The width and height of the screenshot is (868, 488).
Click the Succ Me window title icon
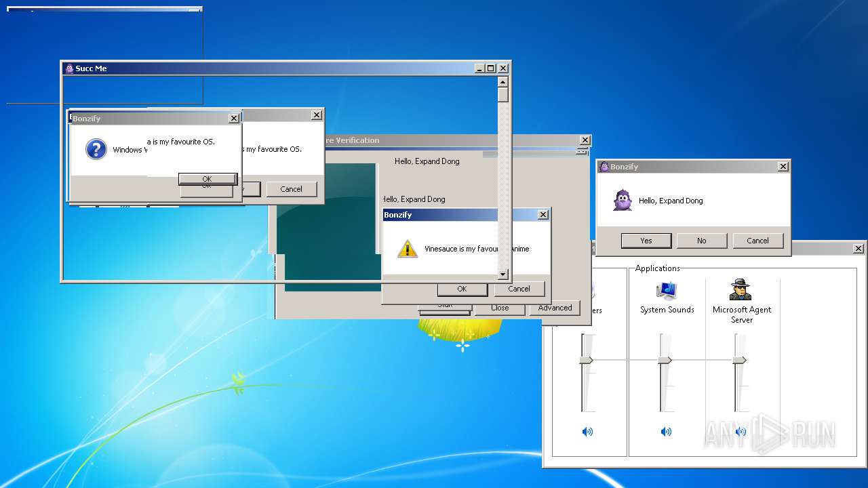pos(69,68)
